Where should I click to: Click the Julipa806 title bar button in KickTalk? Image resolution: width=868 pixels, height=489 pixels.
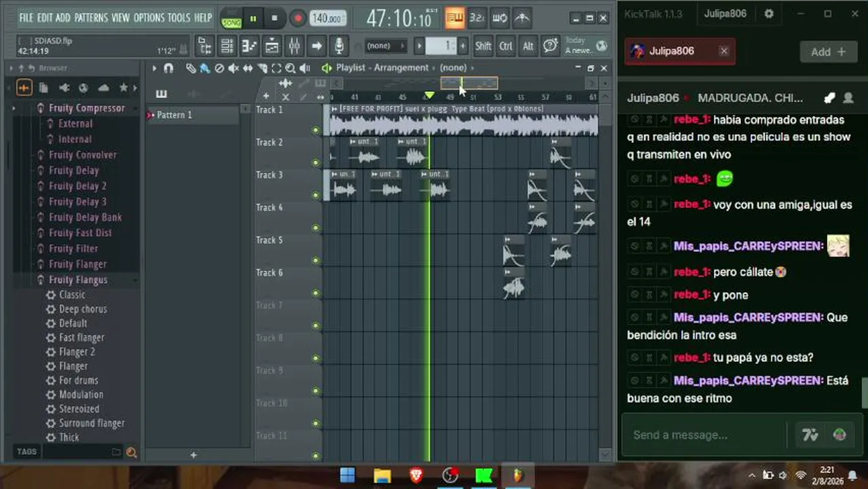click(725, 14)
